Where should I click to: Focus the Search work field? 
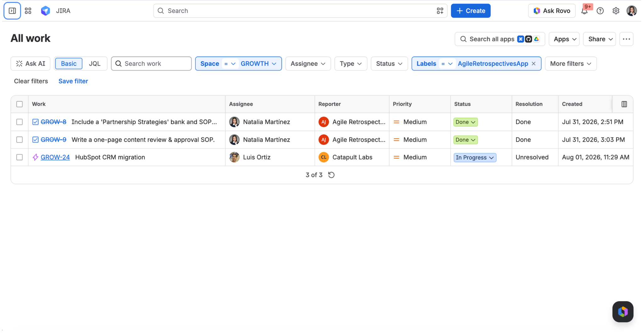click(x=151, y=64)
